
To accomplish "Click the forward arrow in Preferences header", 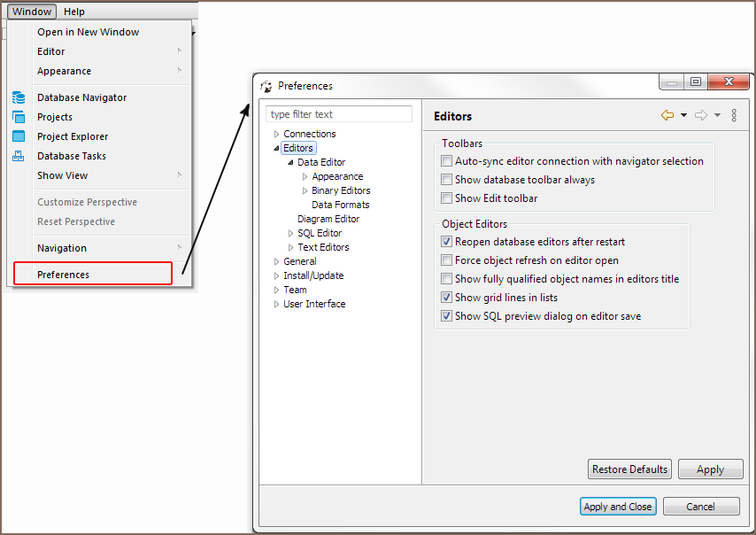I will click(x=700, y=115).
